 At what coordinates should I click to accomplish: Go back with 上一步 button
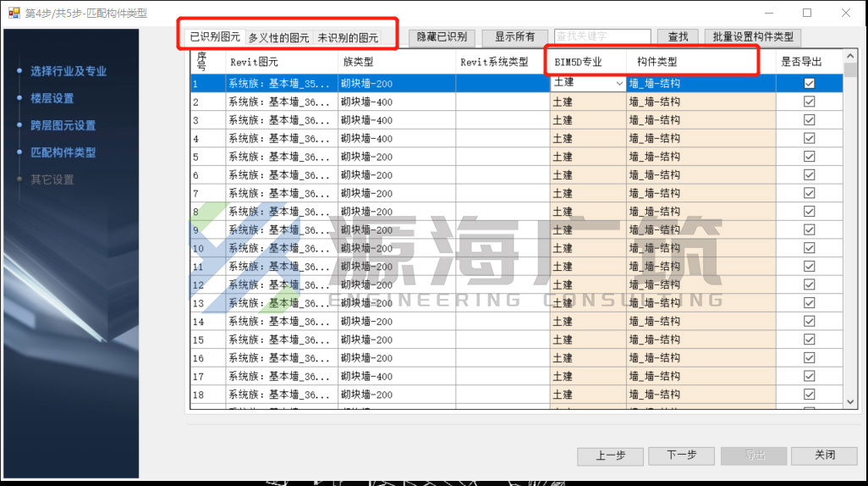click(610, 456)
